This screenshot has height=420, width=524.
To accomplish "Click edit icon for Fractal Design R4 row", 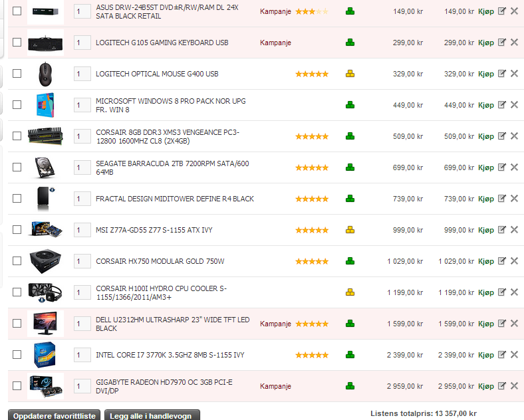I will coord(501,198).
